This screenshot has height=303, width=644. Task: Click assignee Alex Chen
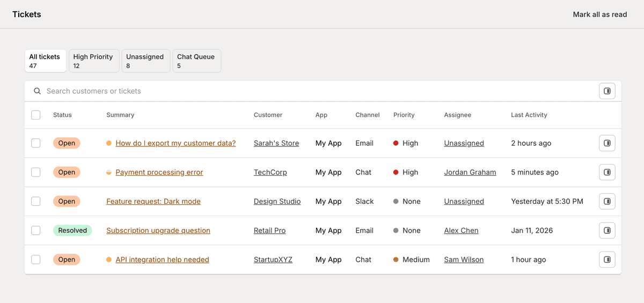pos(462,231)
